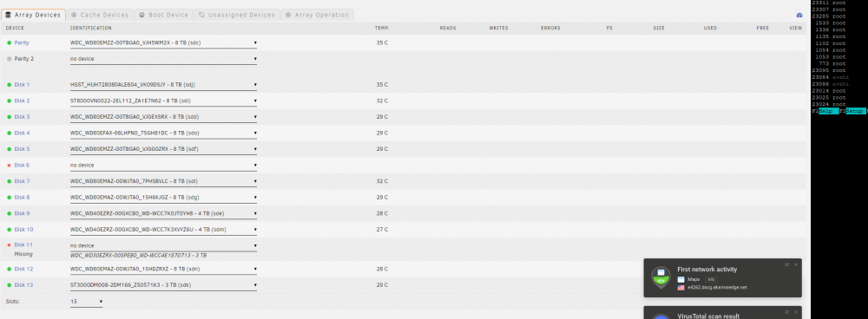Open the Disk 6 no device dropdown

(163, 166)
